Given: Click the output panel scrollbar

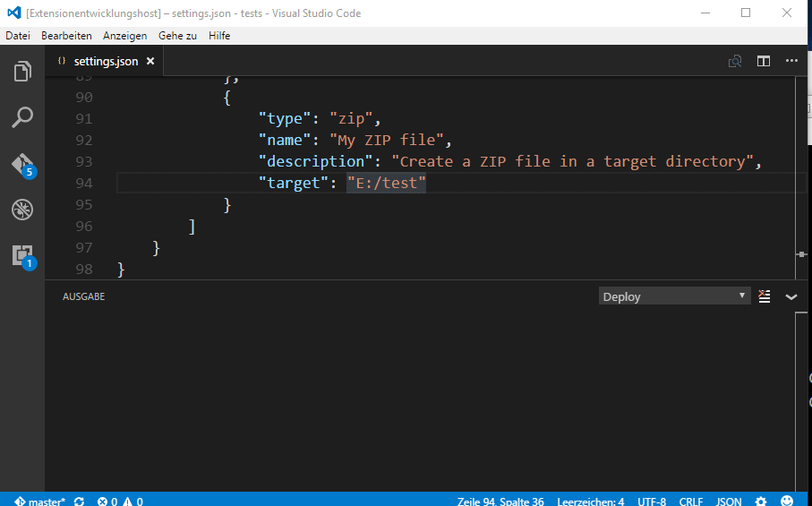Looking at the screenshot, I should pos(801,401).
